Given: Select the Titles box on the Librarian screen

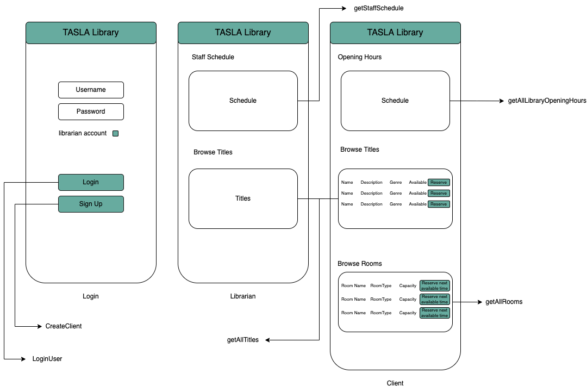Looking at the screenshot, I should click(243, 198).
